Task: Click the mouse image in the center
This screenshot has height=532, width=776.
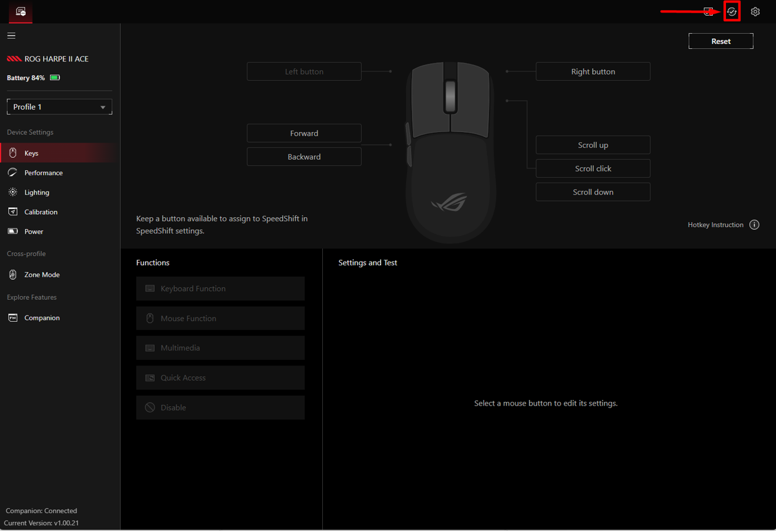Action: pyautogui.click(x=451, y=152)
